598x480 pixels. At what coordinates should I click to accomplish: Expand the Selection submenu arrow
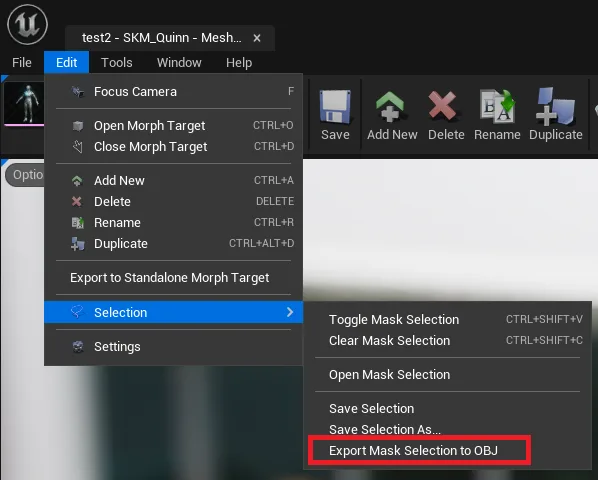(x=290, y=312)
